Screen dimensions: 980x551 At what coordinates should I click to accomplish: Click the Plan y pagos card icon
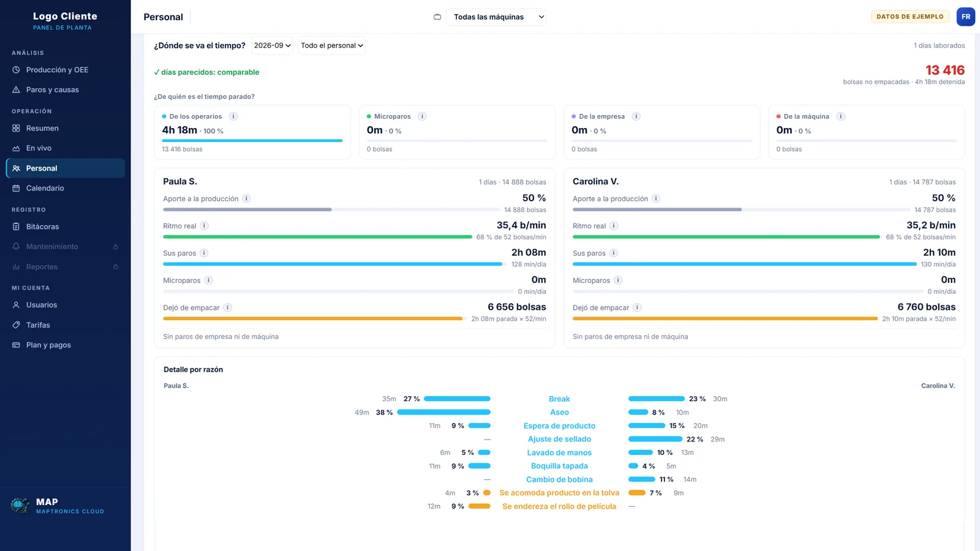16,345
